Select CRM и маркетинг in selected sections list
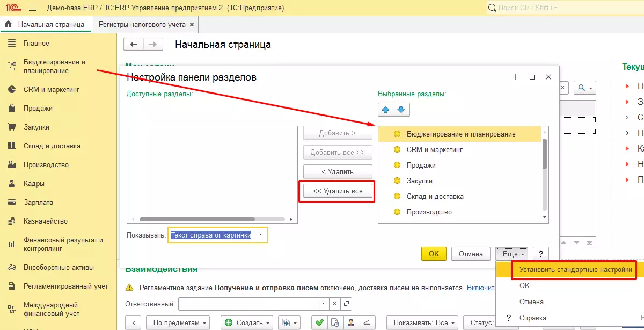 (x=460, y=150)
